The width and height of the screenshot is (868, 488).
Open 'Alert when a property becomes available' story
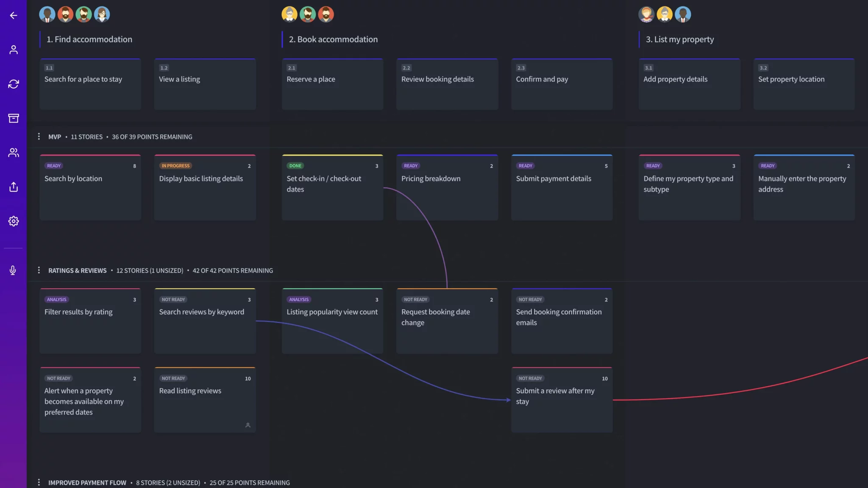point(90,400)
